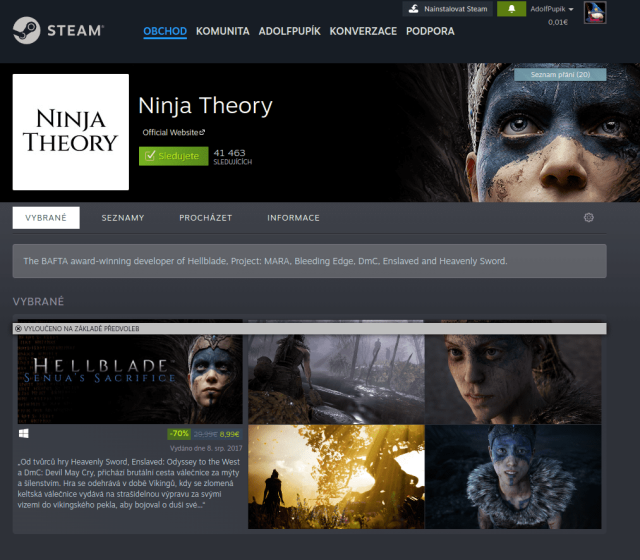Toggle the Sledujete follow button

click(x=173, y=156)
